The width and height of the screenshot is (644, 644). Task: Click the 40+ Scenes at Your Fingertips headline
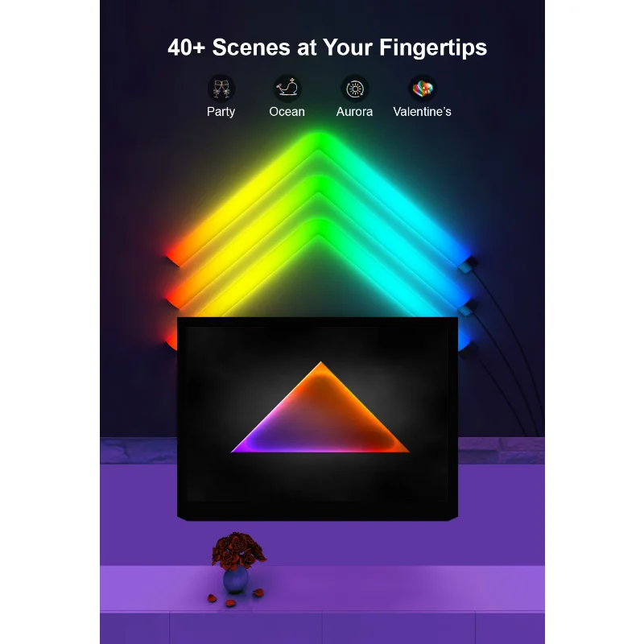pyautogui.click(x=328, y=47)
